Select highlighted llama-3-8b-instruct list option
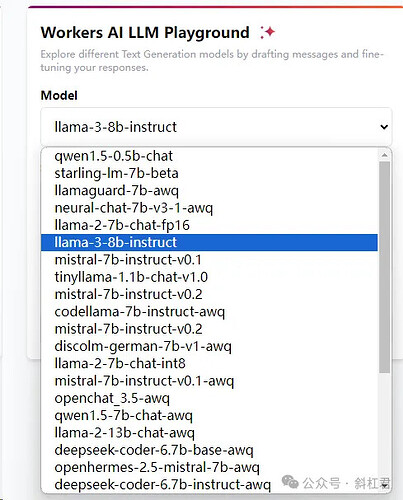 pyautogui.click(x=210, y=242)
